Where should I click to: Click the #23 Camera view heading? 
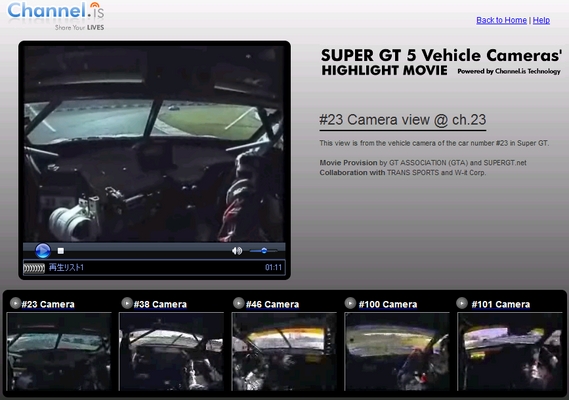tap(402, 120)
